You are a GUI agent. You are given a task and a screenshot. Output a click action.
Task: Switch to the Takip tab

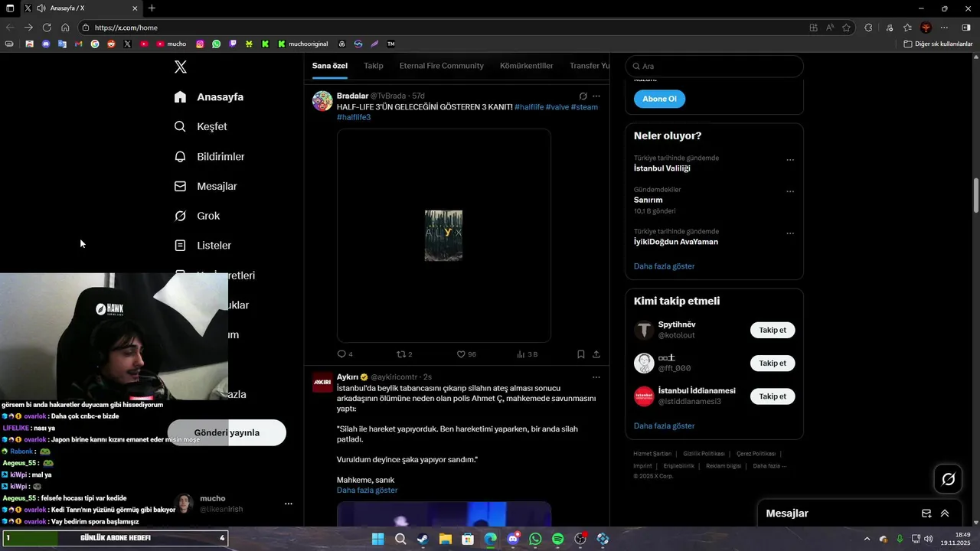pos(374,66)
